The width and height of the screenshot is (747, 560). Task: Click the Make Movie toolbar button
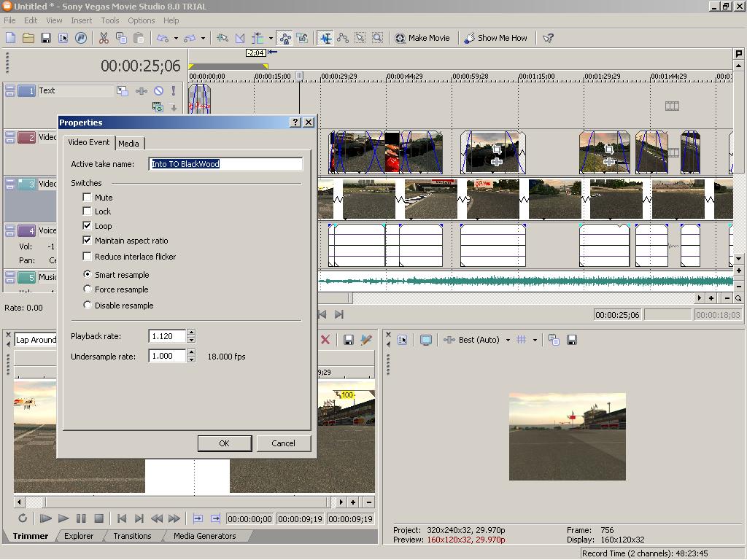click(422, 38)
